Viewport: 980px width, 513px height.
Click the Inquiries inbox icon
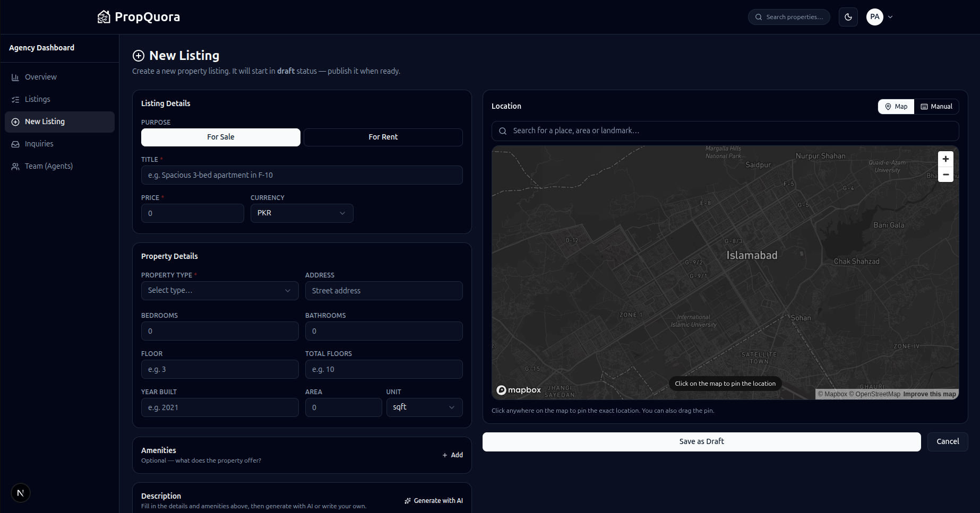(x=15, y=144)
